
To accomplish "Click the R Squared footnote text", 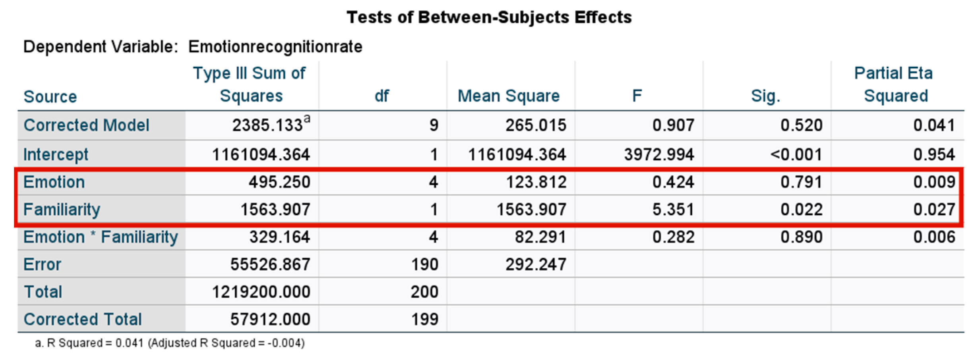I will pos(170,343).
